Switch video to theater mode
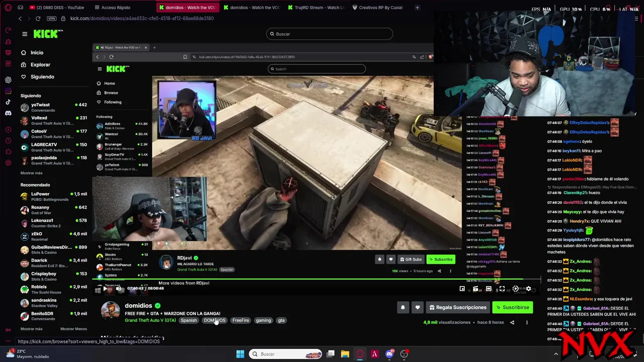 click(x=489, y=289)
